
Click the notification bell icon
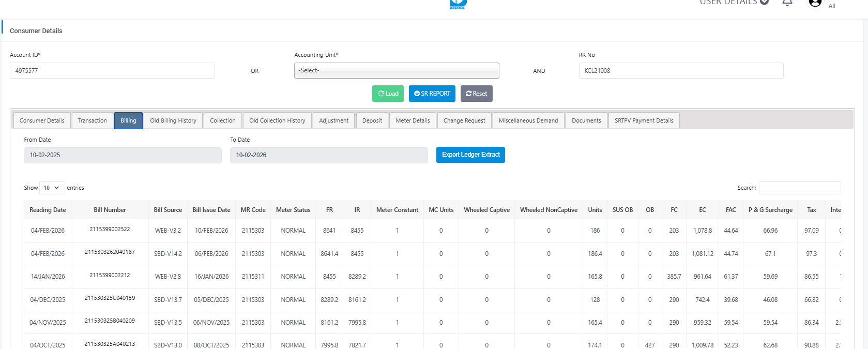tap(787, 3)
